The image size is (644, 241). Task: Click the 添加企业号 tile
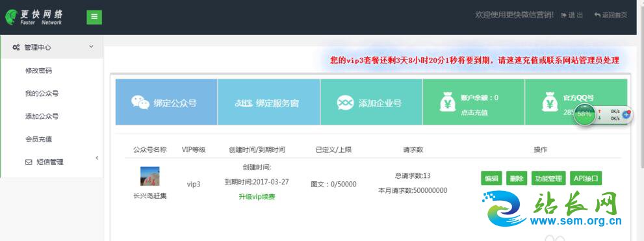coord(371,102)
